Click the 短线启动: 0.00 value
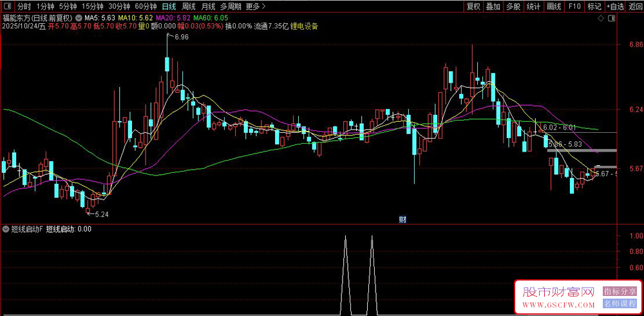644x316 pixels. coord(69,229)
